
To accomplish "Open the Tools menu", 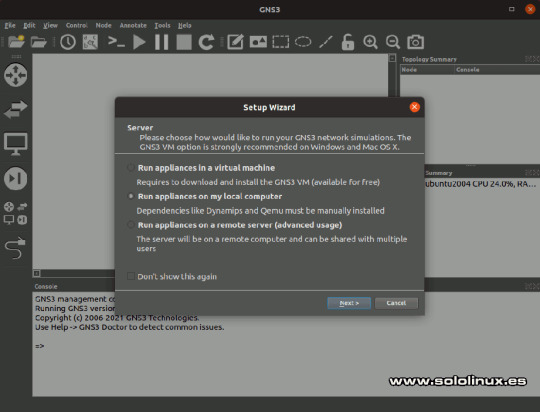I will pyautogui.click(x=162, y=25).
